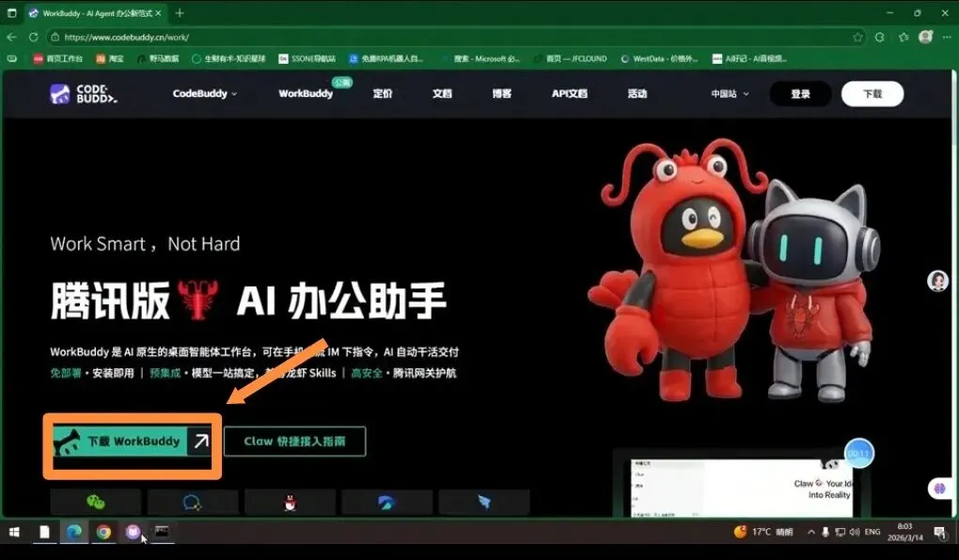The image size is (959, 560).
Task: Click the address bar URL field
Action: (456, 38)
